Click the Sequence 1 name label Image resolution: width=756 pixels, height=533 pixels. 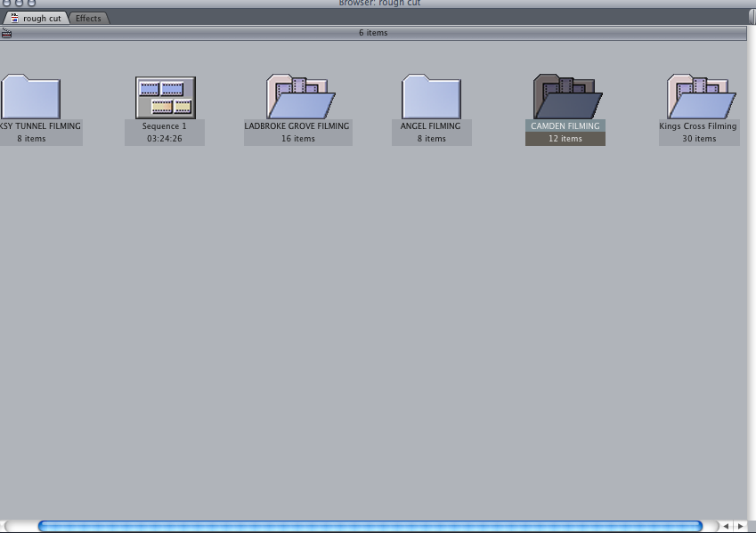pyautogui.click(x=165, y=125)
